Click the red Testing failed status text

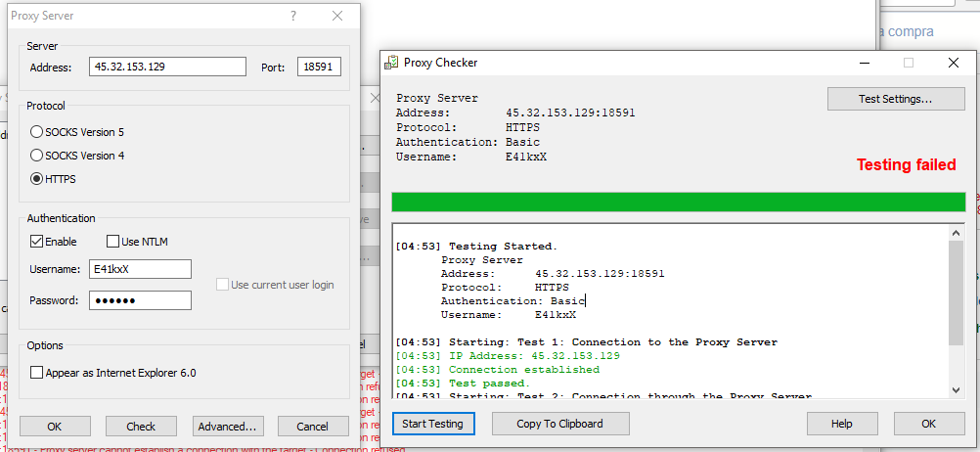tap(906, 165)
